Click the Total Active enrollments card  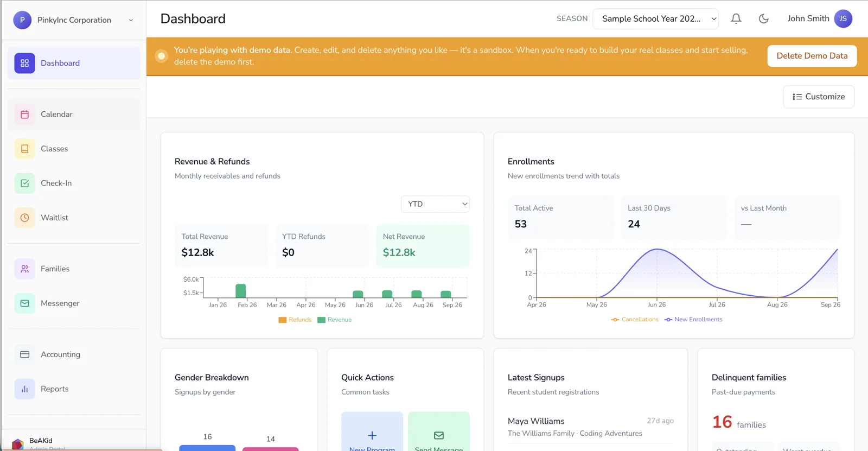560,217
